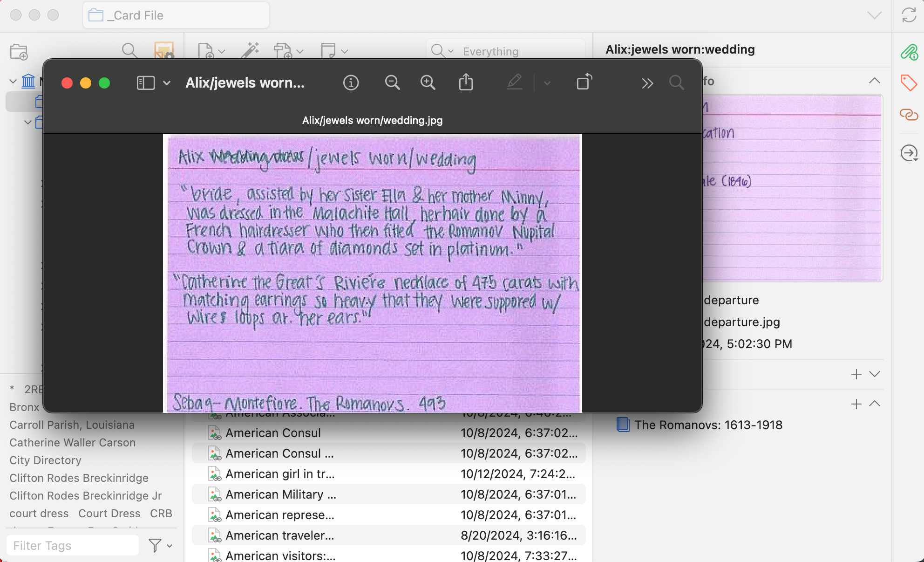The image size is (924, 562).
Task: Click the Share icon in Preview
Action: pyautogui.click(x=466, y=83)
